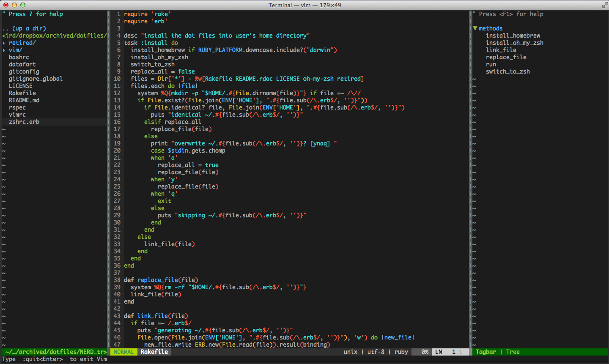Jump to install_homebrew method in Tagbar
Viewport: 609px width, 364px height.
click(513, 36)
